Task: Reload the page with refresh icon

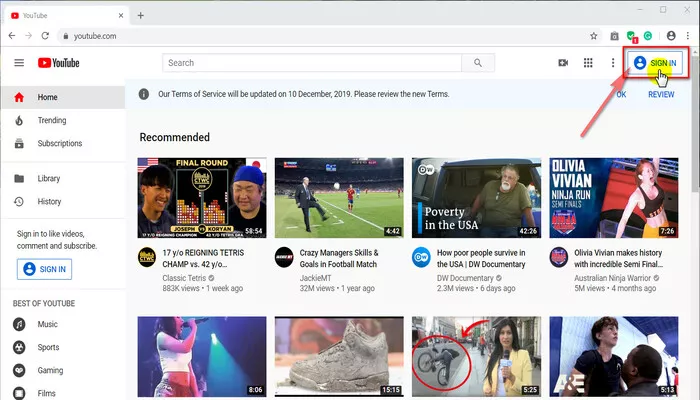Action: point(45,36)
